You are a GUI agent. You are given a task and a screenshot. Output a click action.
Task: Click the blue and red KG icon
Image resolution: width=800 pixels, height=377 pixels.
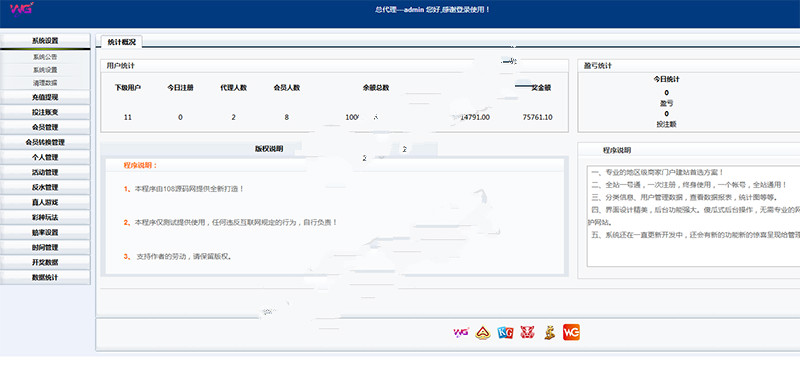click(505, 333)
